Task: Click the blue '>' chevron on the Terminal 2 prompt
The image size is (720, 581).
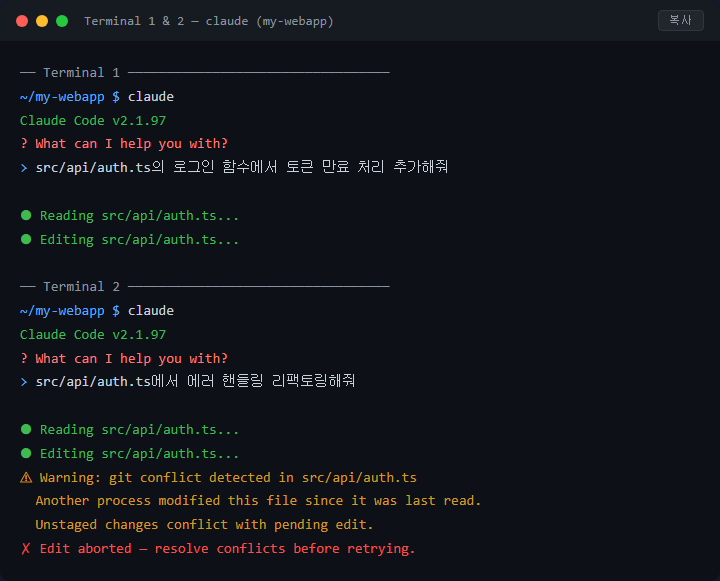Action: tap(24, 382)
